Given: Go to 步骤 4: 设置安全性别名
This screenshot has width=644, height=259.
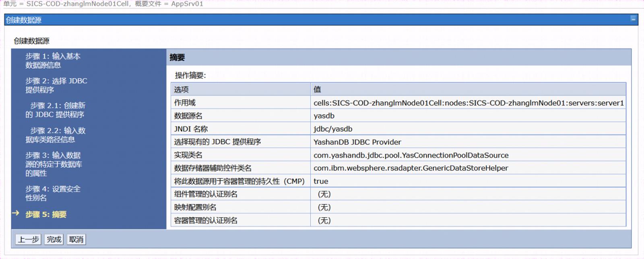Looking at the screenshot, I should tap(53, 193).
